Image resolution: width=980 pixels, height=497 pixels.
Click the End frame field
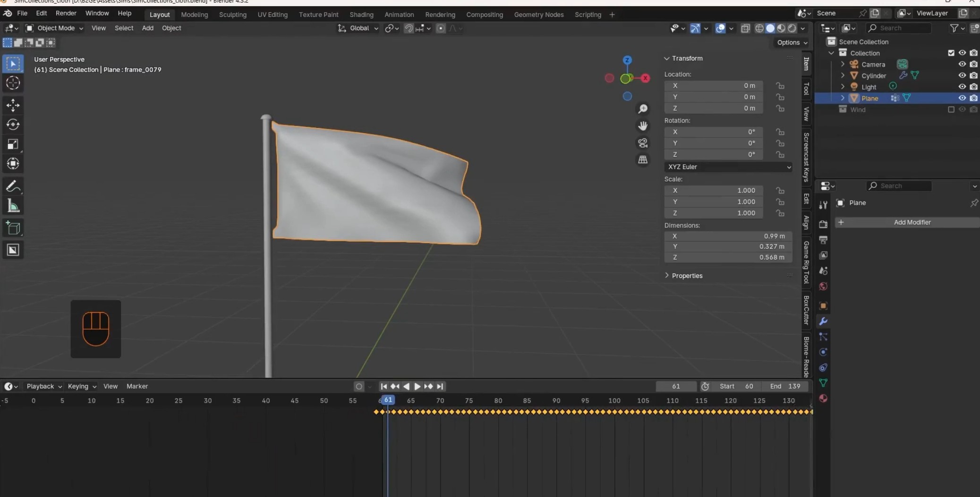point(785,386)
